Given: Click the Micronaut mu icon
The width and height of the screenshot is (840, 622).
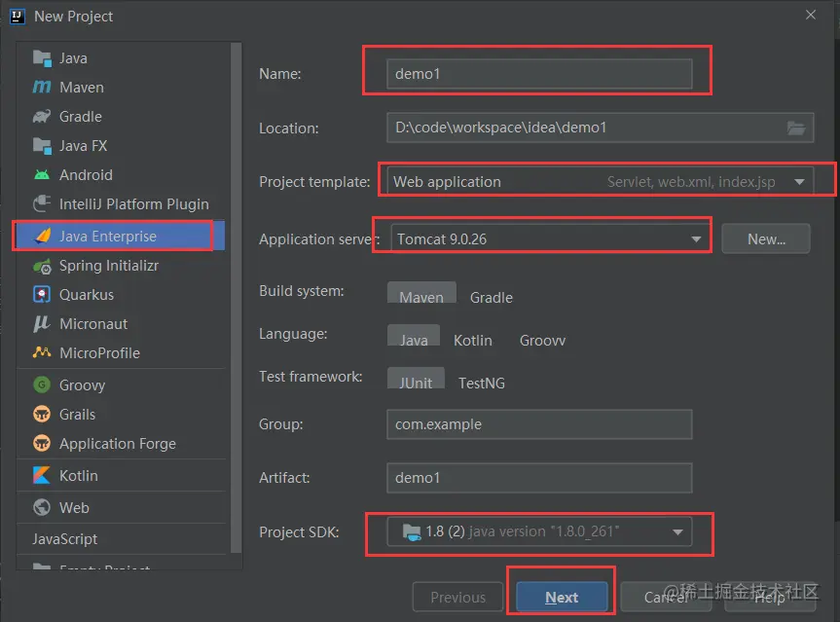Looking at the screenshot, I should pos(42,323).
